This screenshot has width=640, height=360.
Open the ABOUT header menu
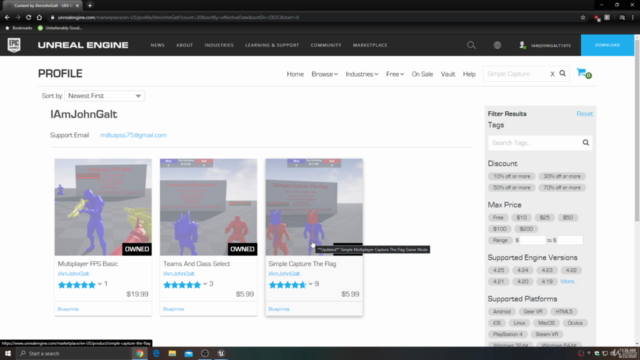click(x=184, y=45)
